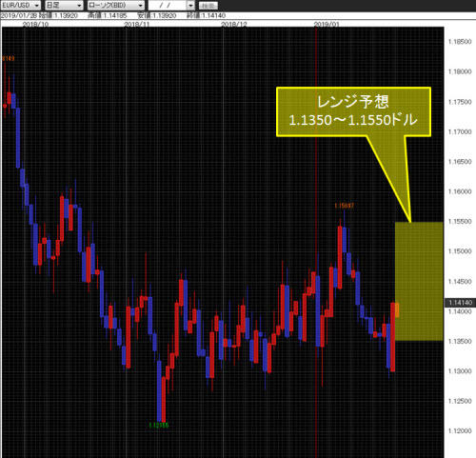Image resolution: width=476 pixels, height=458 pixels.
Task: Open the date picker dropdown arrow
Action: [x=190, y=6]
